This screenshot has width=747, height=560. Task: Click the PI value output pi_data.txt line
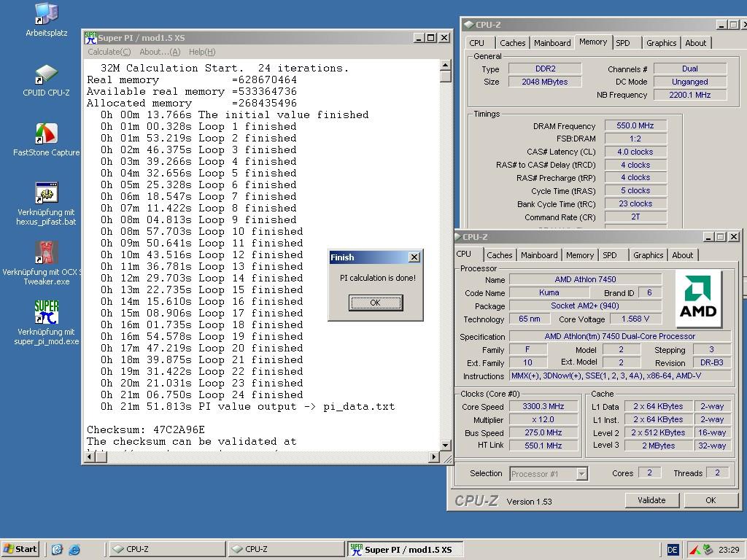pyautogui.click(x=248, y=407)
